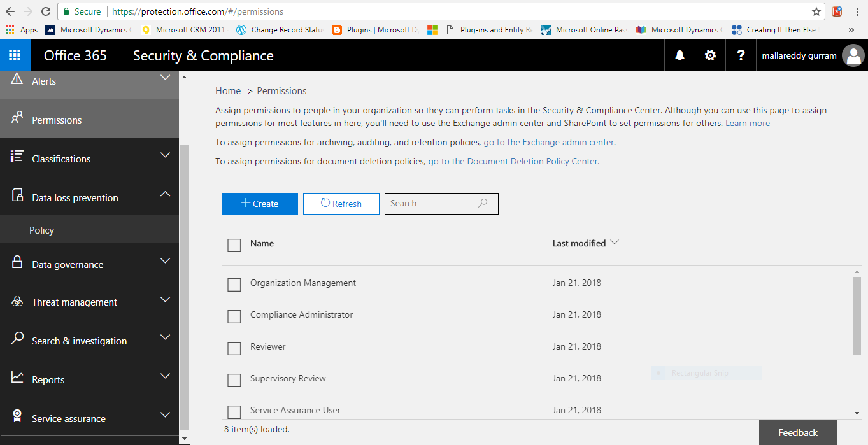Screen dimensions: 868x445
Task: Reload the page in the browser
Action: (x=46, y=11)
